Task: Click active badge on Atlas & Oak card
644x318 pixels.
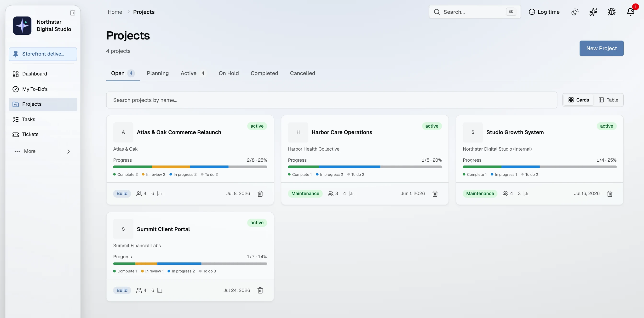Action: pos(257,126)
